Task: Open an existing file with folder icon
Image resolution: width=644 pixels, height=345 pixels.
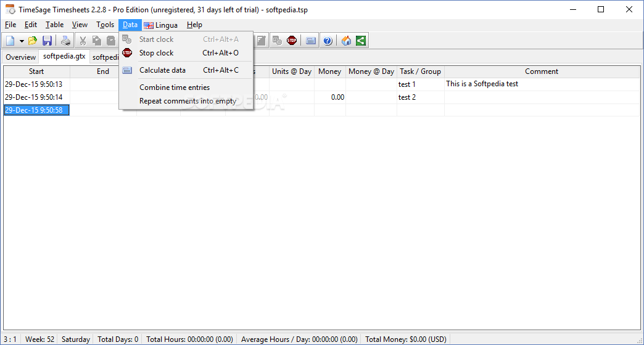Action: 33,41
